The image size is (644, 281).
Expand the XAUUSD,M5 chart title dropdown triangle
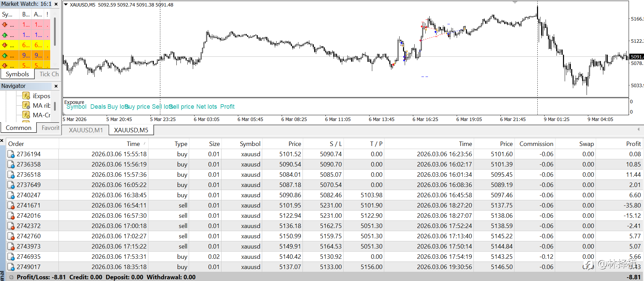pyautogui.click(x=66, y=5)
